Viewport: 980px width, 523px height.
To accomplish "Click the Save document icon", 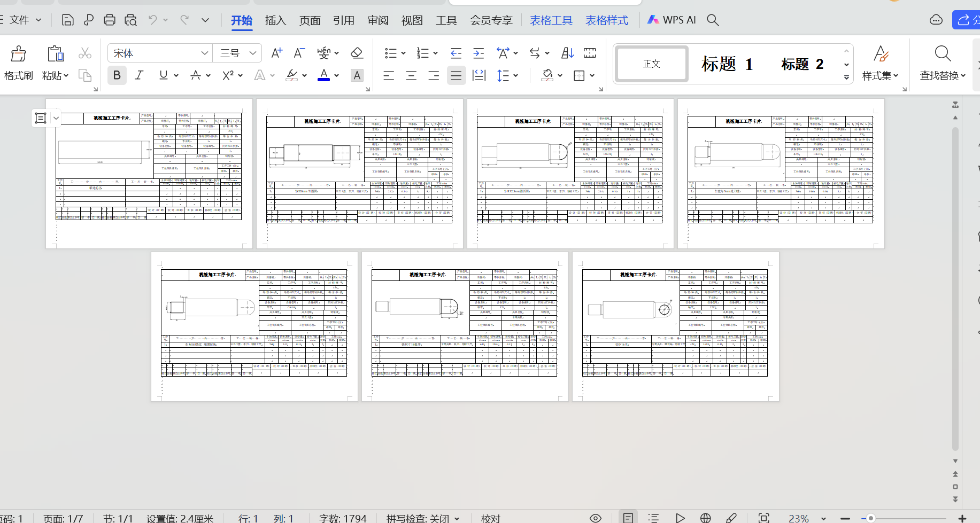I will pyautogui.click(x=68, y=20).
